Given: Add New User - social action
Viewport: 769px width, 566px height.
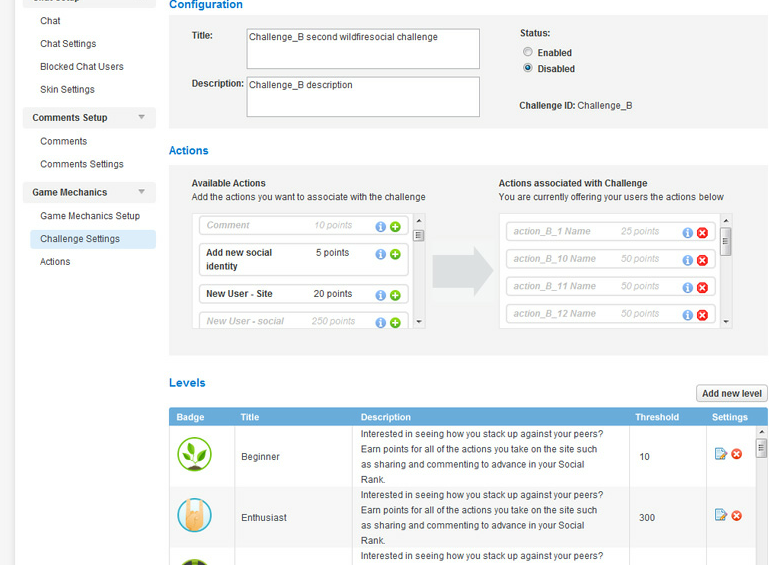Looking at the screenshot, I should coord(395,323).
